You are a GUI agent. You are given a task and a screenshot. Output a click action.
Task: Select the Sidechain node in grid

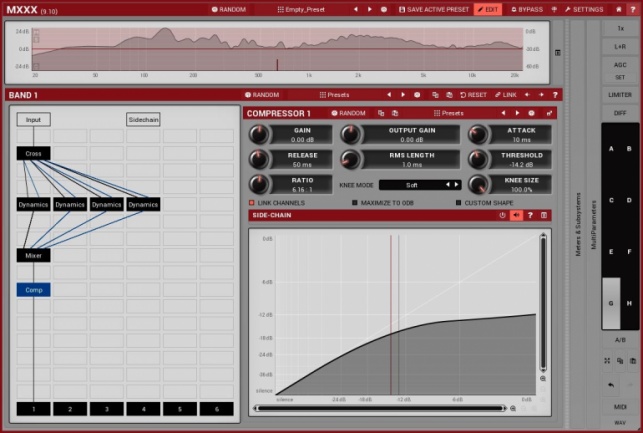coord(143,120)
